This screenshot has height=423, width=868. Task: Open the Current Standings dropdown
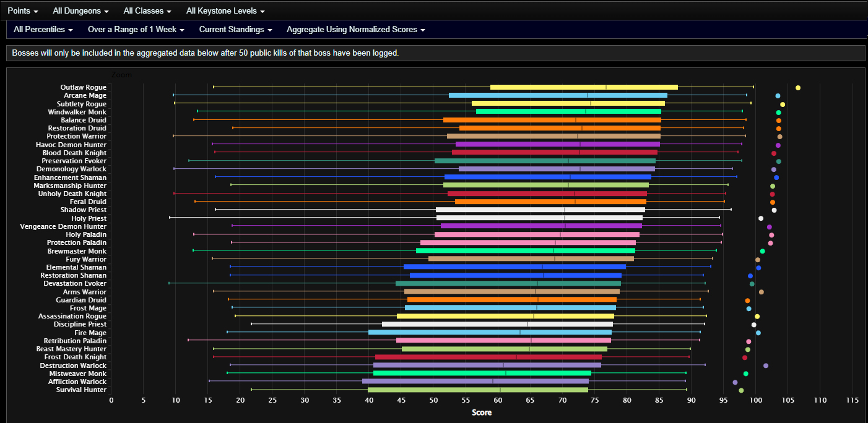tap(235, 30)
